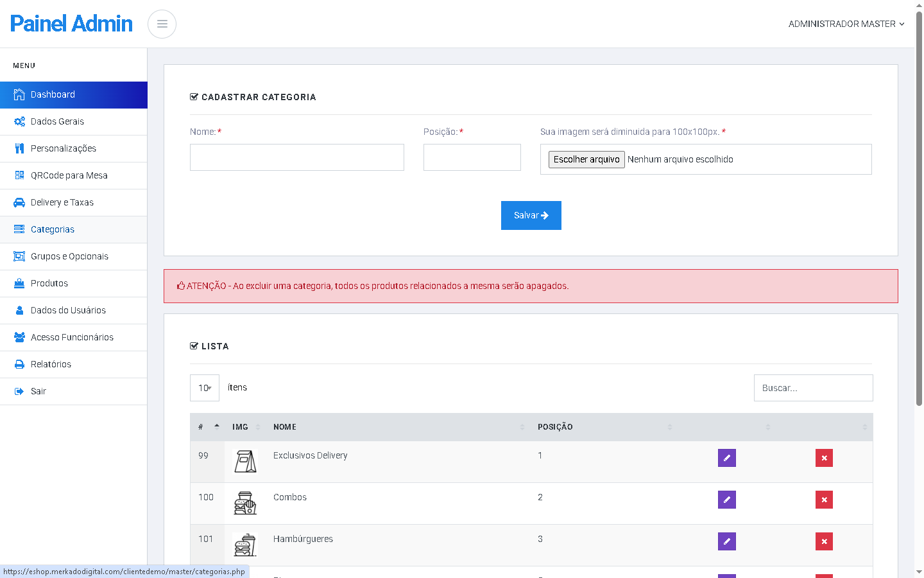Click the Combos category image thumbnail

coord(244,503)
